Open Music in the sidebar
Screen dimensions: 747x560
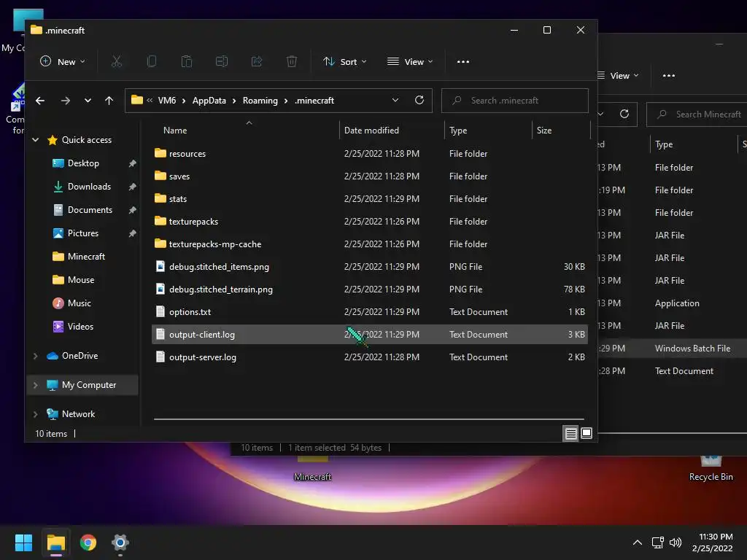tap(79, 303)
